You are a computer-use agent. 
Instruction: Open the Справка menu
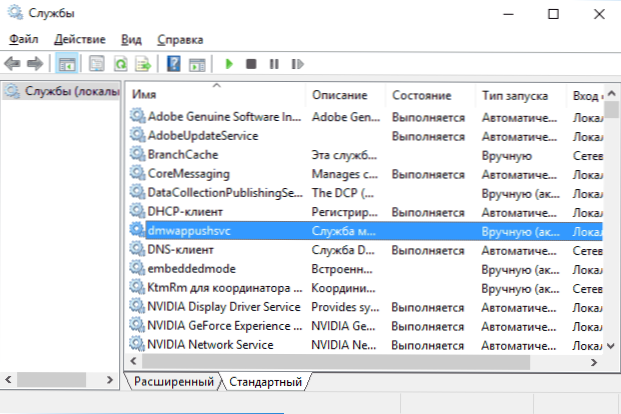pos(180,39)
